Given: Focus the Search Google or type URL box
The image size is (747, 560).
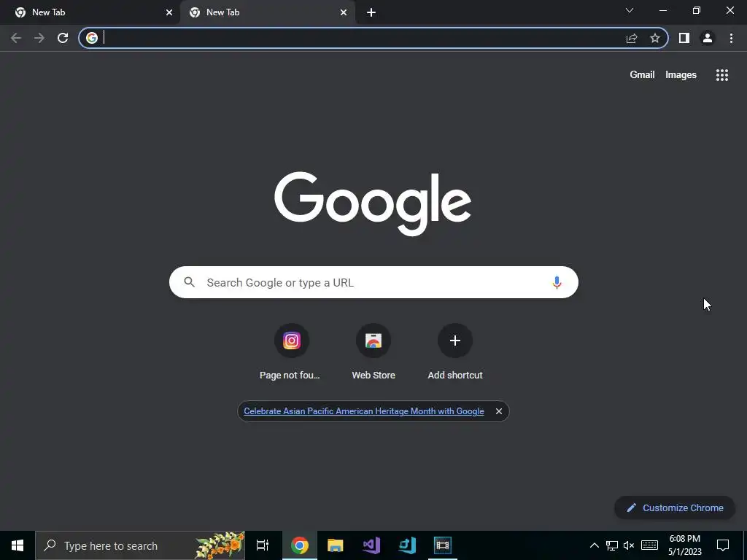Looking at the screenshot, I should tap(373, 282).
